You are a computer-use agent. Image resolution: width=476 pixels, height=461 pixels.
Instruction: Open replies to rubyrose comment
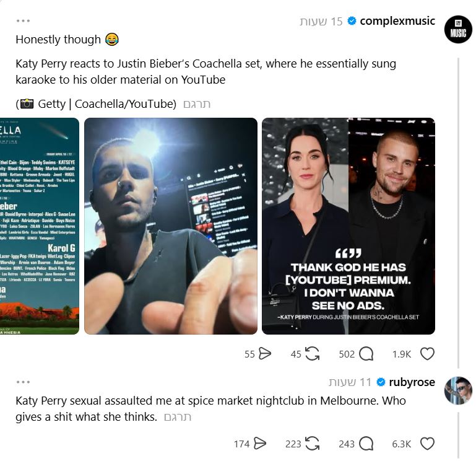[366, 444]
